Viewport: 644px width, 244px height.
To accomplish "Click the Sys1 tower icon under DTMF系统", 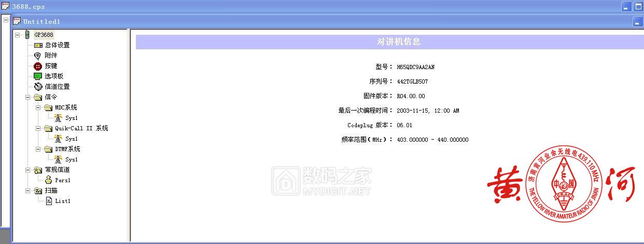I will coord(59,159).
